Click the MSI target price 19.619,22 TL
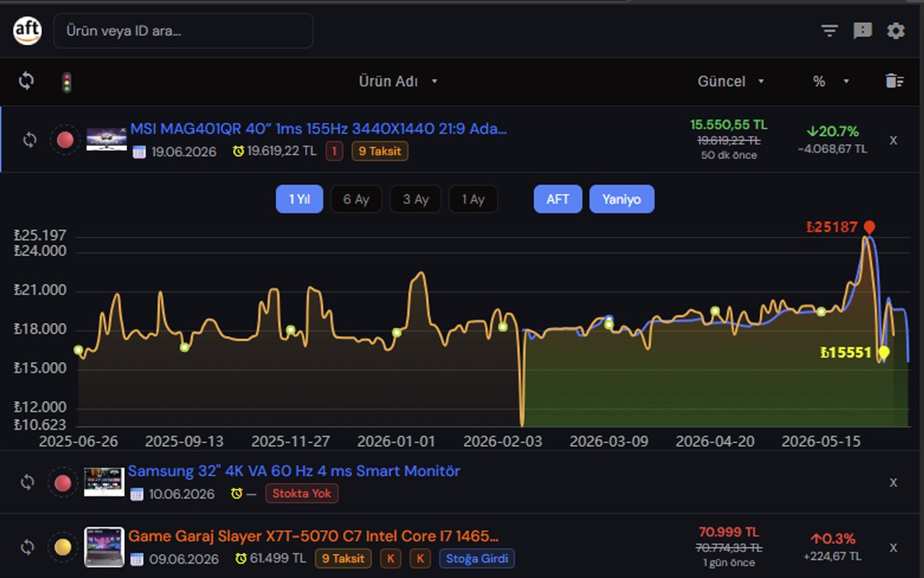 pos(282,151)
